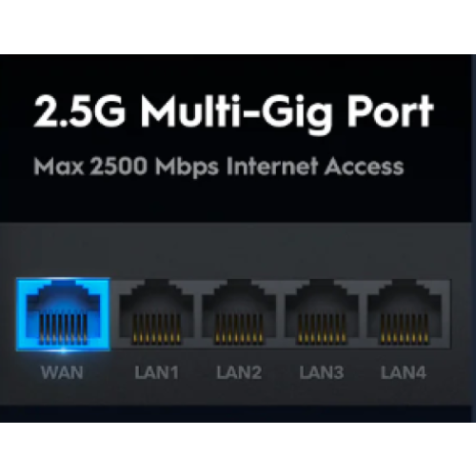Click the word "Port" in the heading
This screenshot has width=476, height=476.
click(390, 111)
